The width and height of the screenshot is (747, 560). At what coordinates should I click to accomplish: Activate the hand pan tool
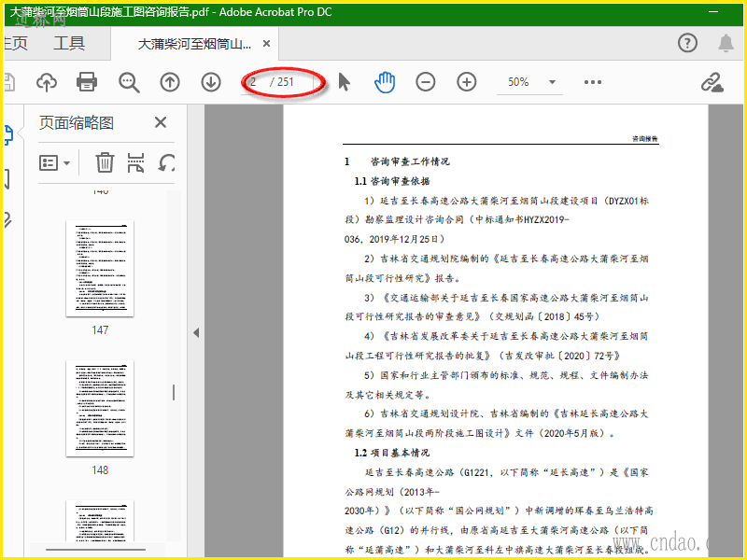click(385, 82)
